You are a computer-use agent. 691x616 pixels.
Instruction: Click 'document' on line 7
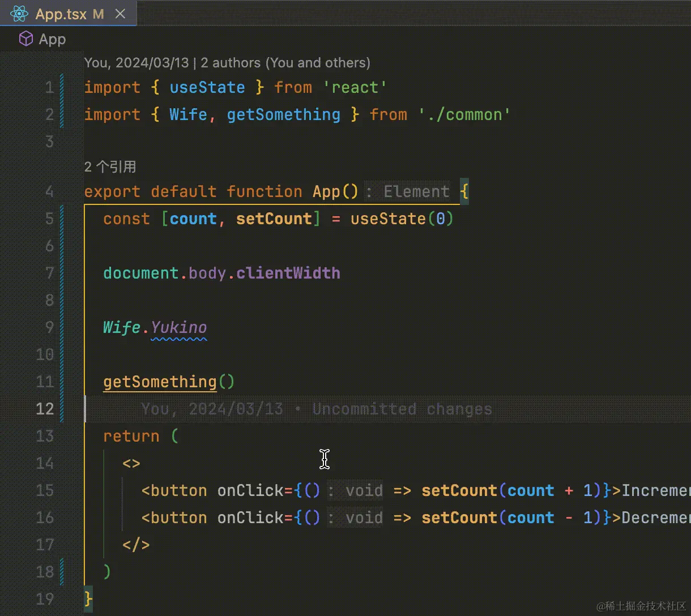tap(141, 273)
